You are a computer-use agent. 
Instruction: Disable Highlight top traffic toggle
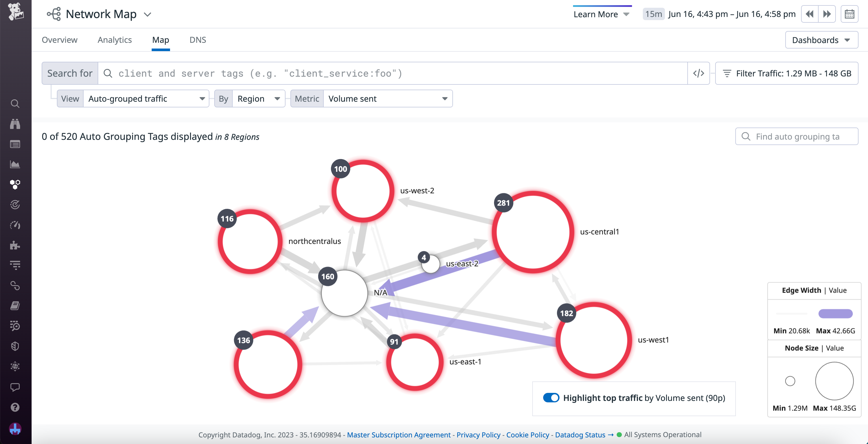(551, 398)
